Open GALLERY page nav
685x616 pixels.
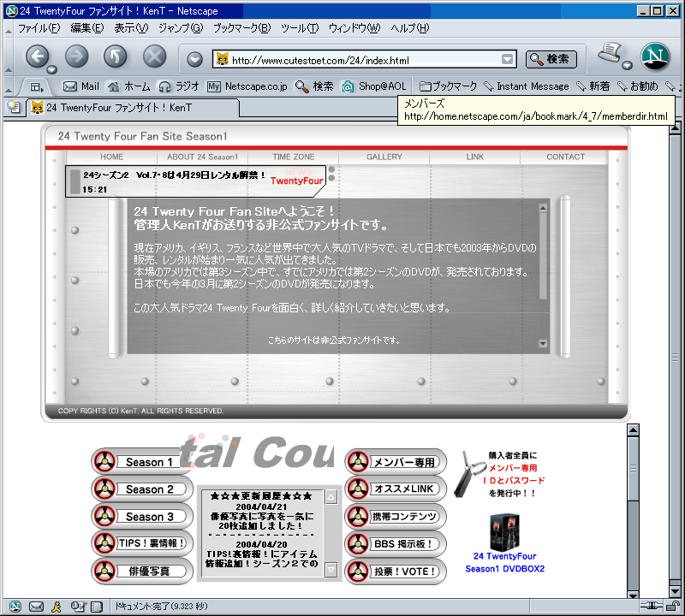pos(384,157)
